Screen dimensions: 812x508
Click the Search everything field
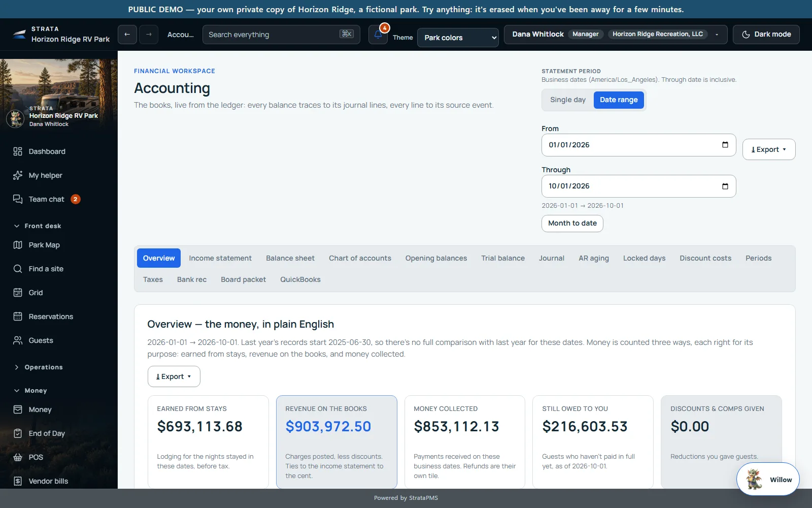[x=281, y=35]
